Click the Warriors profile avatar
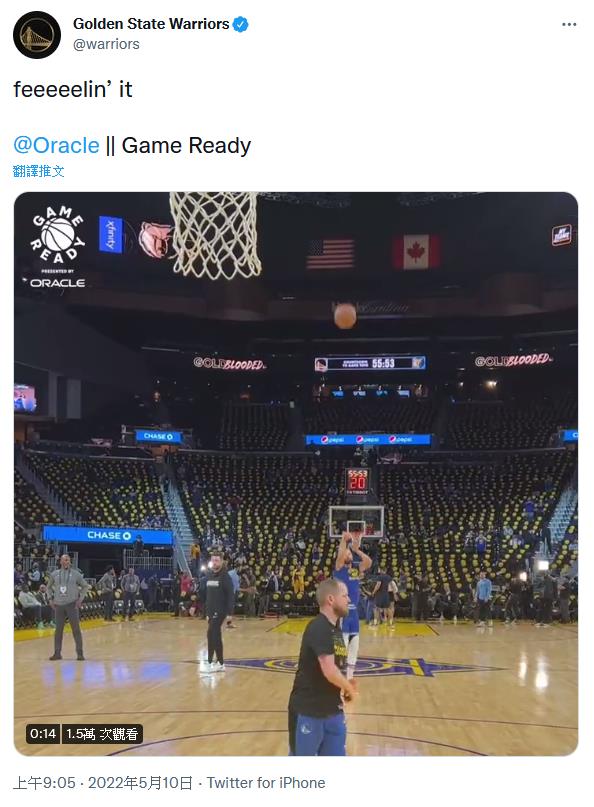Viewport: 594px width, 807px height. point(37,35)
